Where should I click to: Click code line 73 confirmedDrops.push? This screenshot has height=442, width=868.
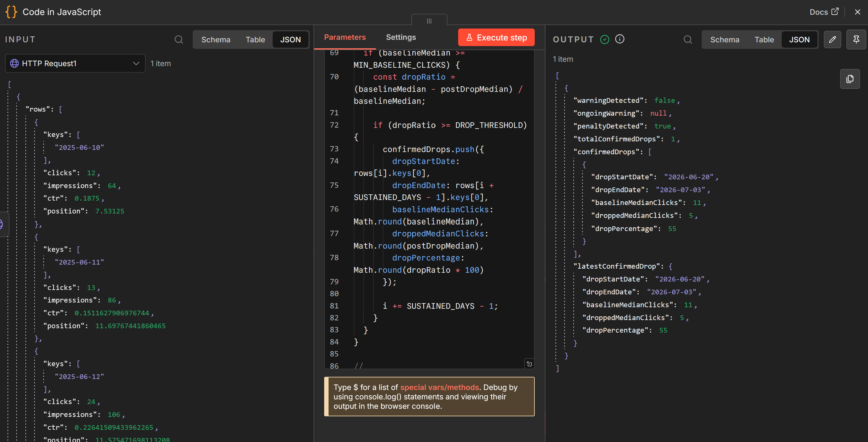pos(433,149)
